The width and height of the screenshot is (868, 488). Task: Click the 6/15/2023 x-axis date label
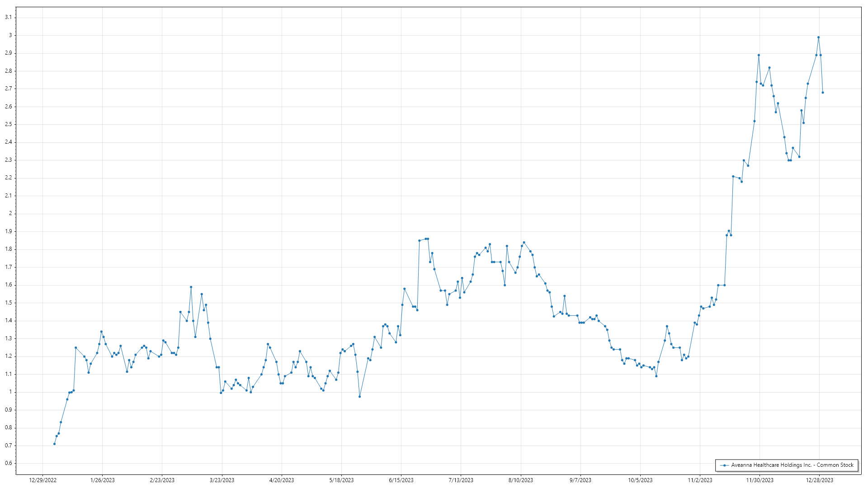click(x=401, y=480)
